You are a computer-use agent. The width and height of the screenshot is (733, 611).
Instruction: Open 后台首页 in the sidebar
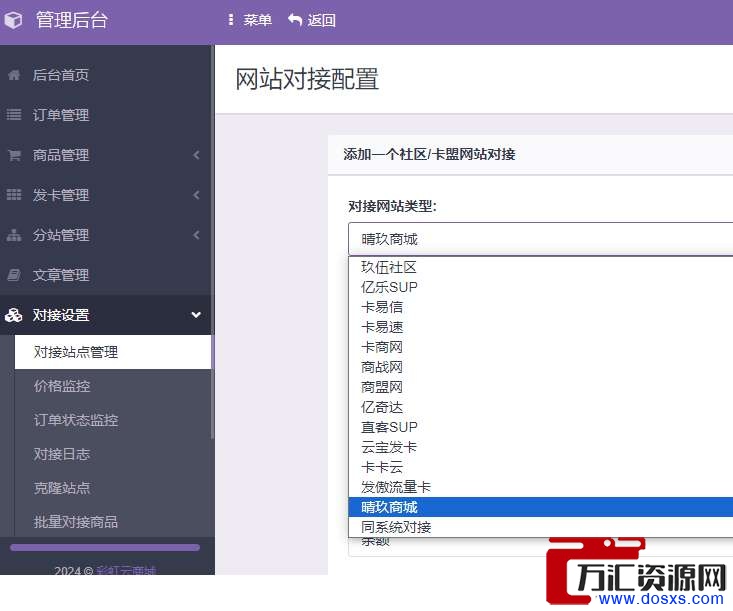click(x=61, y=75)
